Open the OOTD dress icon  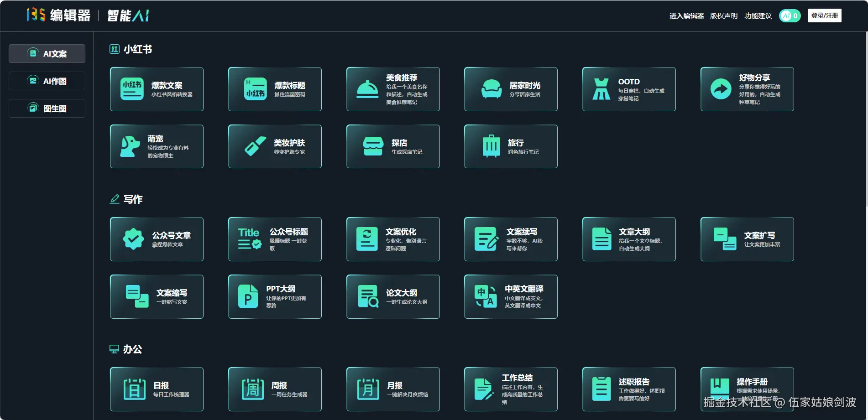point(601,89)
